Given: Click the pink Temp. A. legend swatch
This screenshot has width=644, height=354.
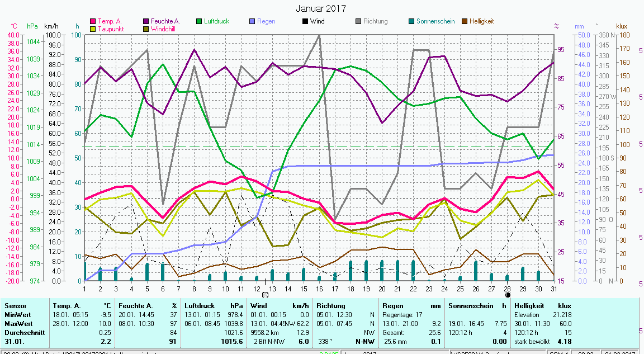Looking at the screenshot, I should coord(93,21).
